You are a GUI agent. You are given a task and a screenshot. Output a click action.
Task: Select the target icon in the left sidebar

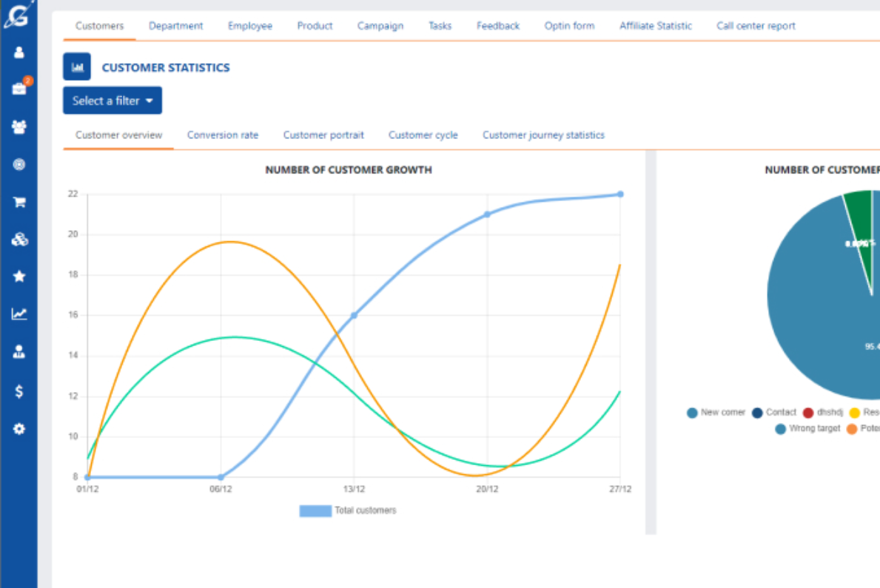[19, 164]
